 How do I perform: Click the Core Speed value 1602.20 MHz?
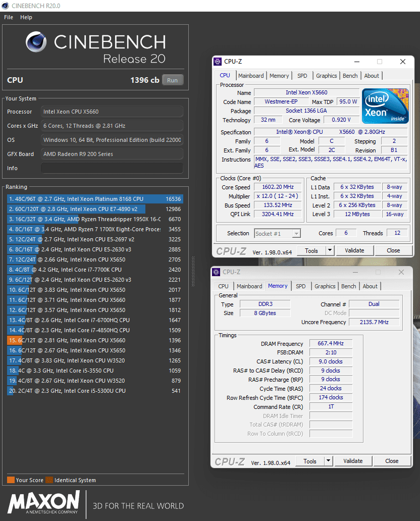(x=278, y=187)
